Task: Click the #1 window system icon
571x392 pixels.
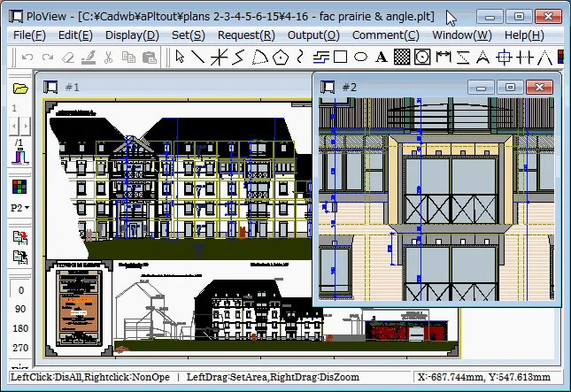Action: [50, 88]
